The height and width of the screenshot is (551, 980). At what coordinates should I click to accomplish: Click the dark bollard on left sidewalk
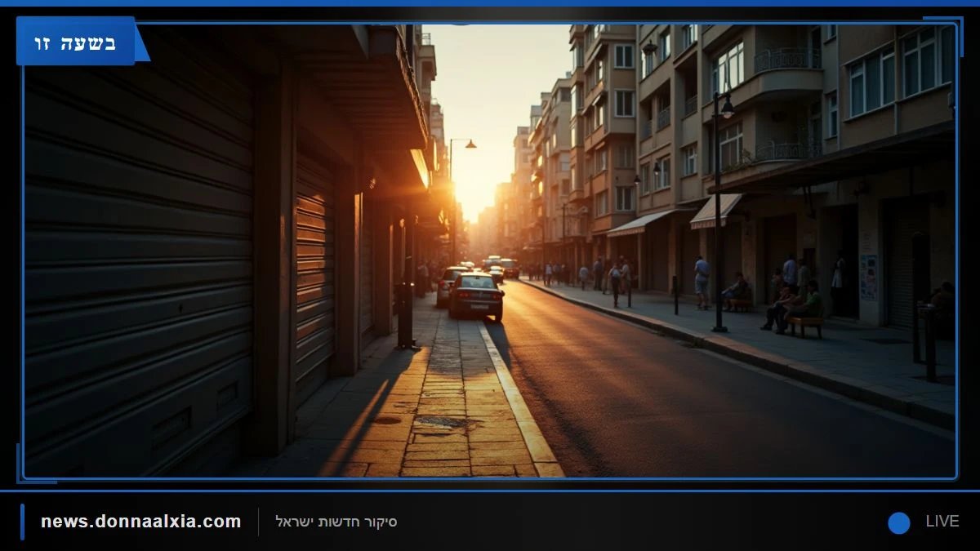point(406,315)
